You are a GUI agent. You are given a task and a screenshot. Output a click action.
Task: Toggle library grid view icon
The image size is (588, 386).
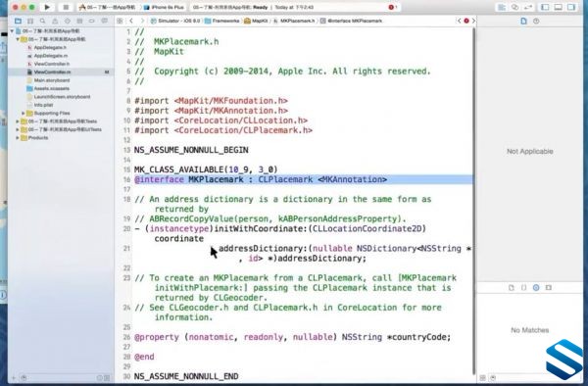point(482,378)
